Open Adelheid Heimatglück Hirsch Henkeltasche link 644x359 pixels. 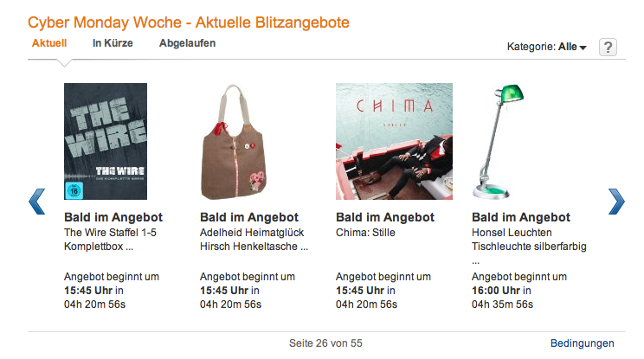(254, 240)
